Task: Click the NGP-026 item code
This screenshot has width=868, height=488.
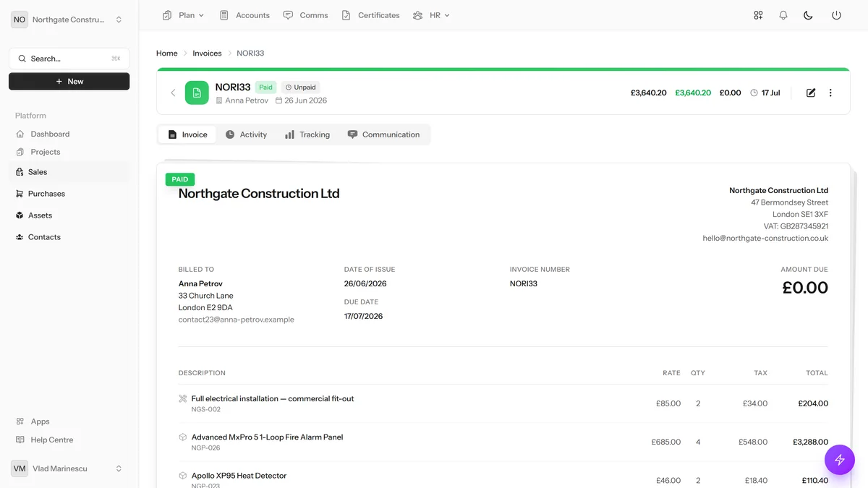Action: click(x=206, y=448)
